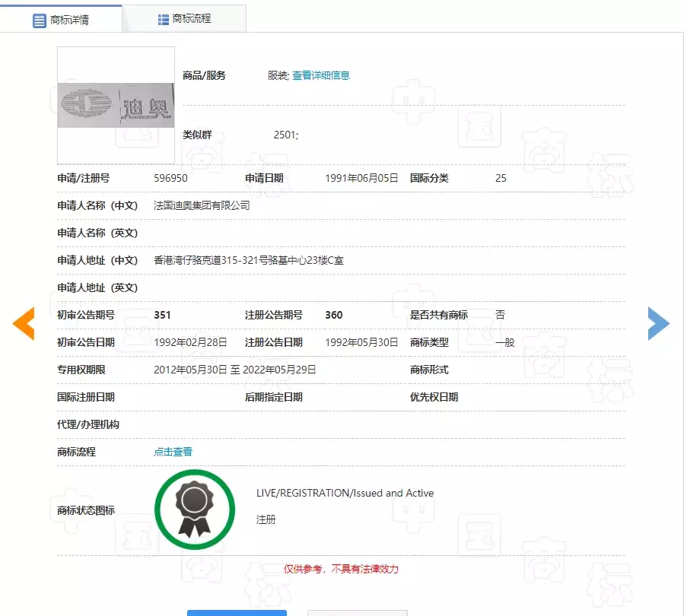Click the LIVE/REGISTRATION status text
Image resolution: width=687 pixels, height=616 pixels.
pyautogui.click(x=345, y=493)
